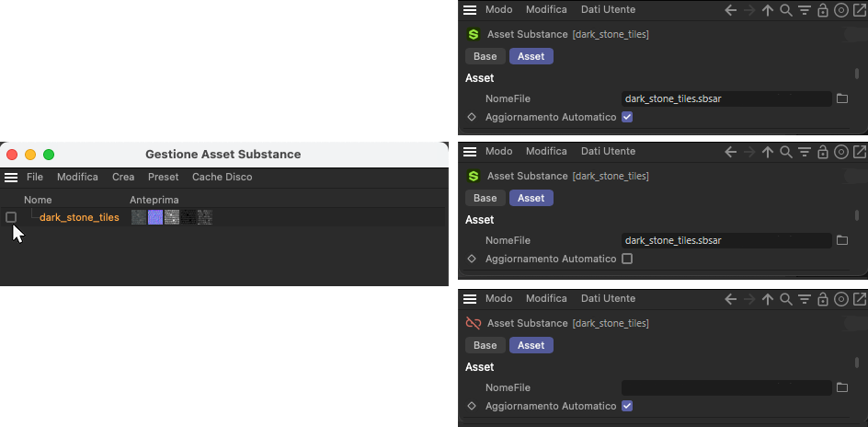868x427 pixels.
Task: Open search in bottom attribute panel
Action: [x=785, y=299]
